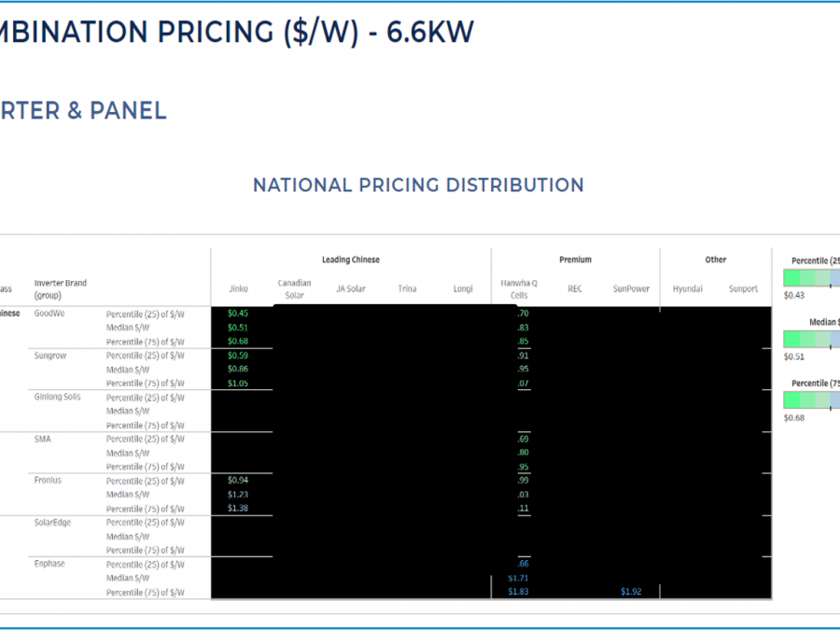Click the $1.71 Enphase Hanwha median cell
Screen dimensions: 840x630
(x=518, y=579)
